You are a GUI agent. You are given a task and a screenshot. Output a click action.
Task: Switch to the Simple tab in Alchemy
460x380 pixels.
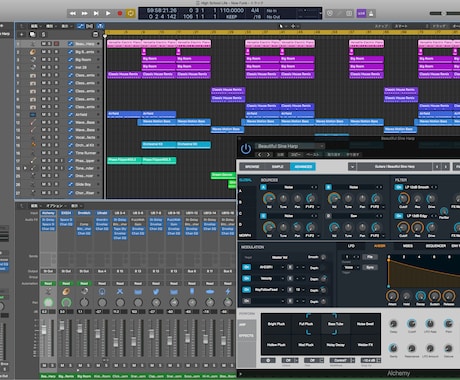pos(277,167)
